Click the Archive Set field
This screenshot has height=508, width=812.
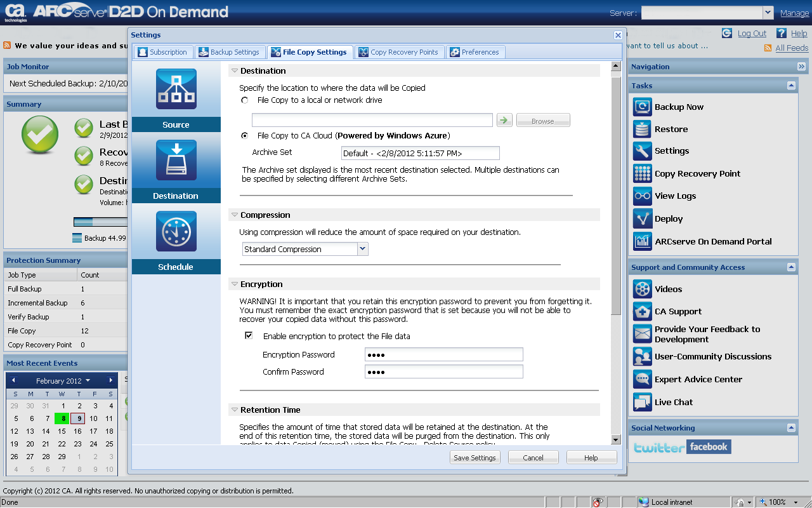click(421, 153)
